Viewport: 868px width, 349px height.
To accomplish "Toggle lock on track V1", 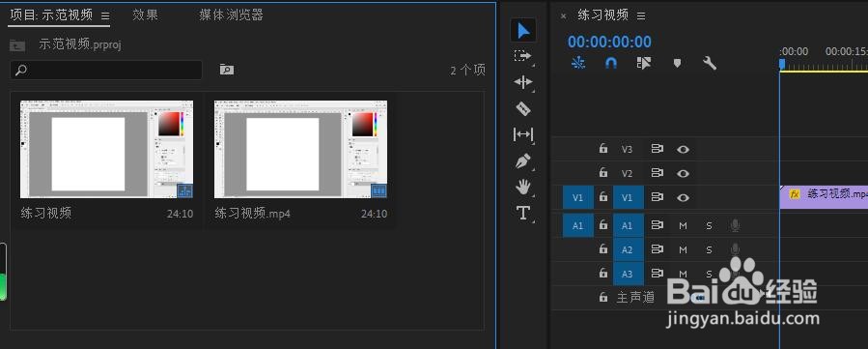I will point(603,196).
